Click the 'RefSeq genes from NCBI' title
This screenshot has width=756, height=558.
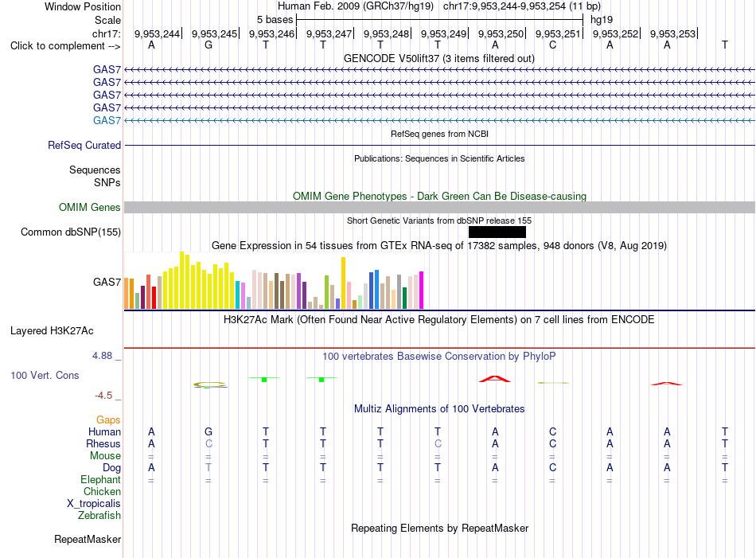[x=440, y=134]
